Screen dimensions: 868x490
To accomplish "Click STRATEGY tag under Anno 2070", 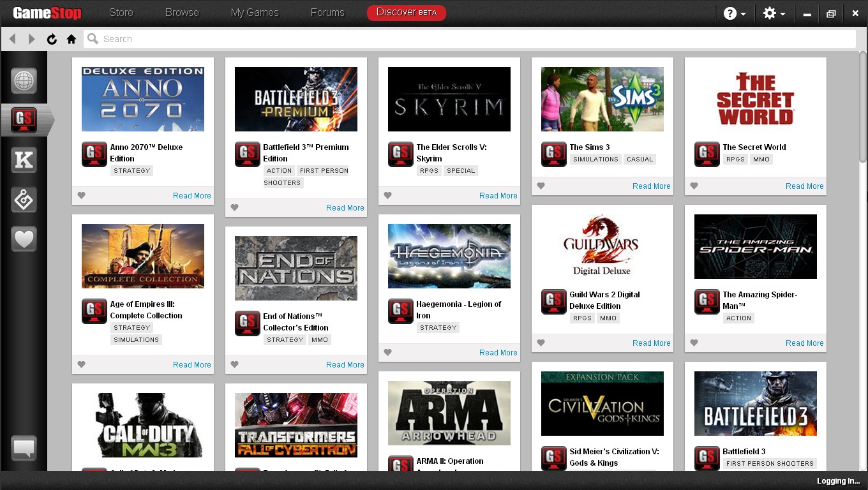I will (132, 170).
